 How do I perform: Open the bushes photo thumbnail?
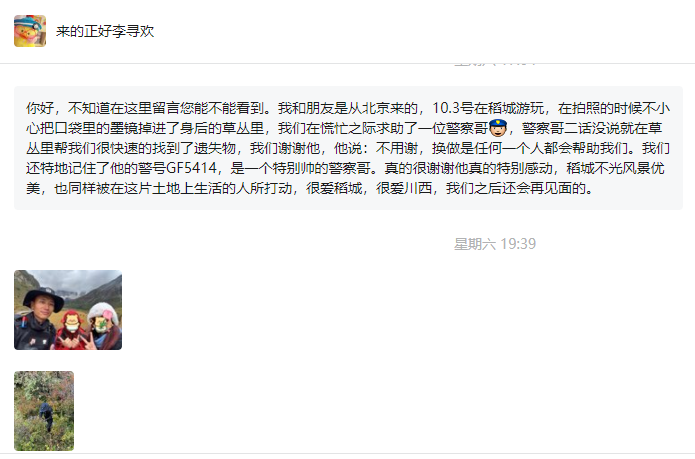[44, 411]
